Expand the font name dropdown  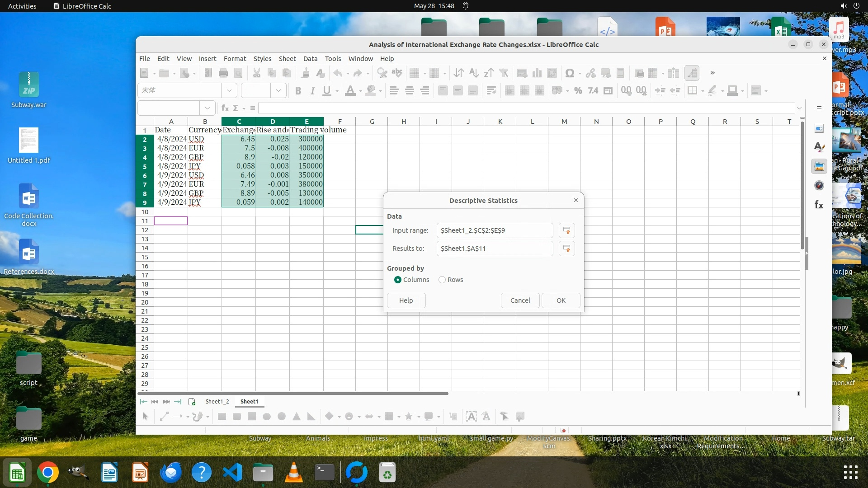229,91
